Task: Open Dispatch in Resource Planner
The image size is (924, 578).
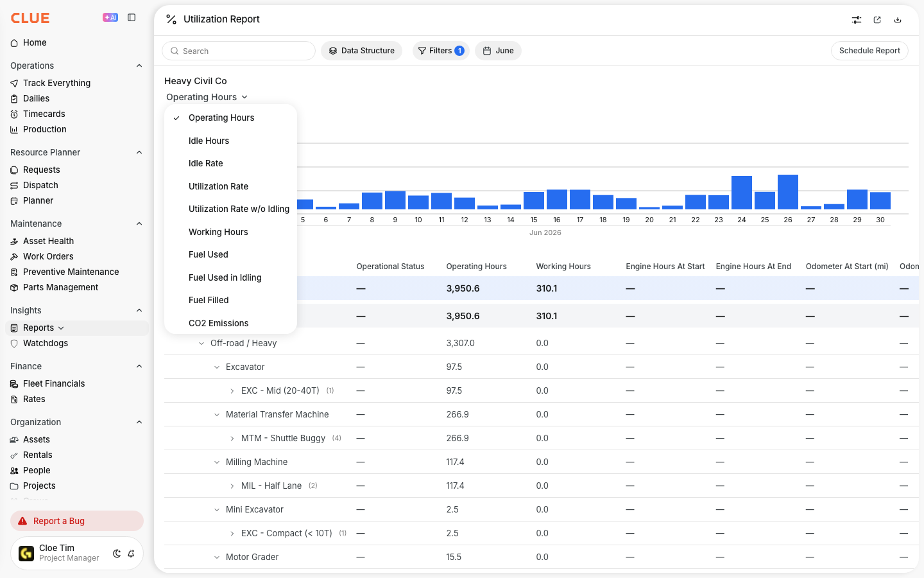Action: (40, 185)
